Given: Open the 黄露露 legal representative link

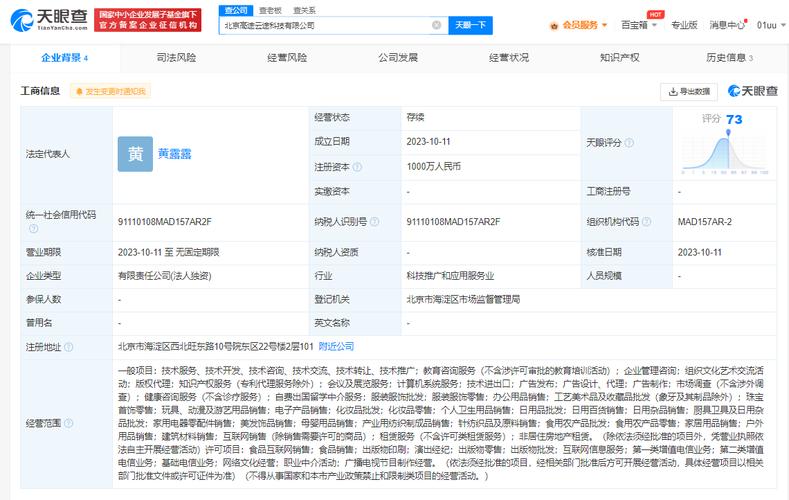Looking at the screenshot, I should pos(175,154).
